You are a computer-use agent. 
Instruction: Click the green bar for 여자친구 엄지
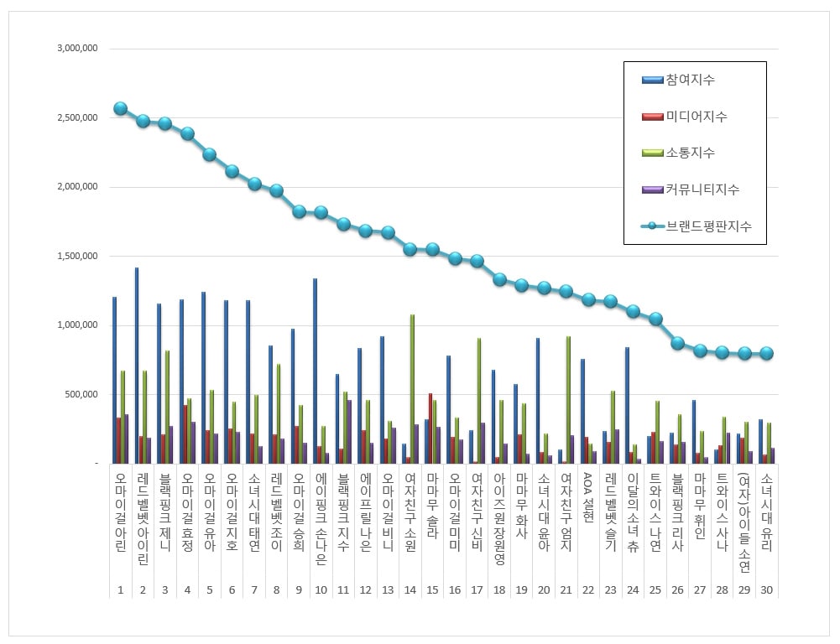tap(568, 400)
